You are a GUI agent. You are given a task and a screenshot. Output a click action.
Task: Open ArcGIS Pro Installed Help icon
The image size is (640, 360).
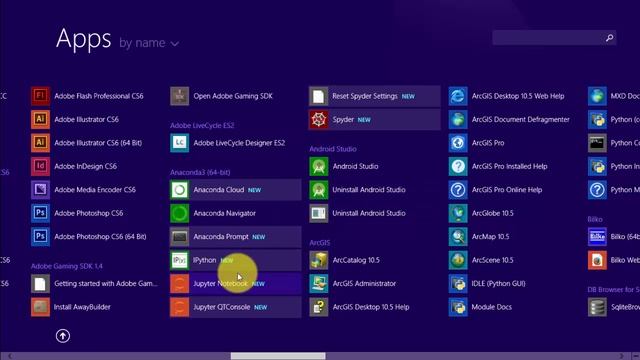point(458,166)
